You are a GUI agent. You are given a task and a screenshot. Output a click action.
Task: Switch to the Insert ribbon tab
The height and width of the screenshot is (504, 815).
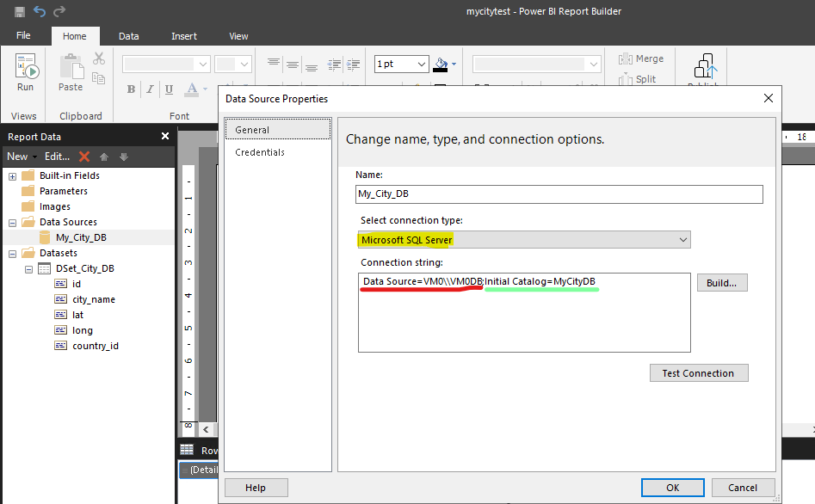184,36
